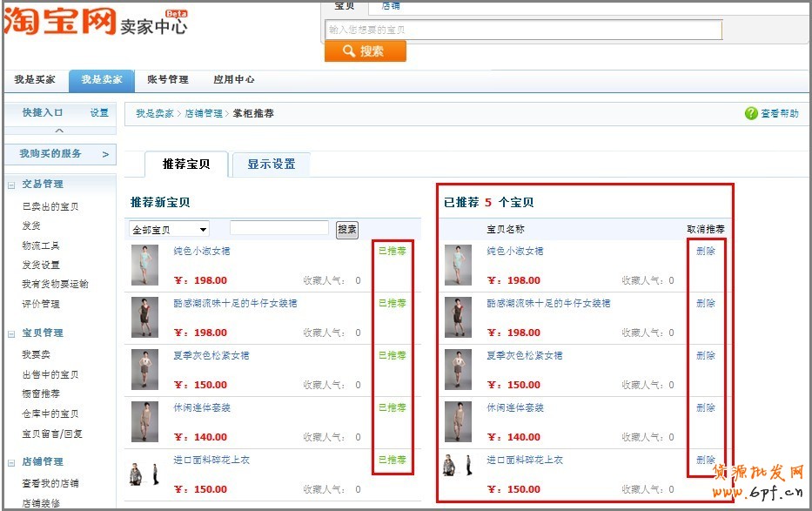Open 应用中心 tab

click(233, 79)
